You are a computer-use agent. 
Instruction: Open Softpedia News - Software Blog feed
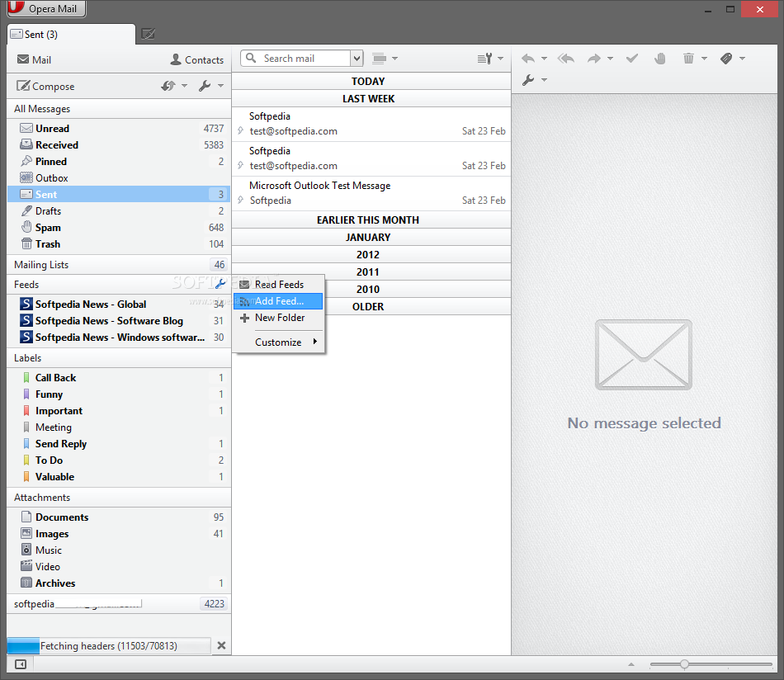[x=119, y=320]
